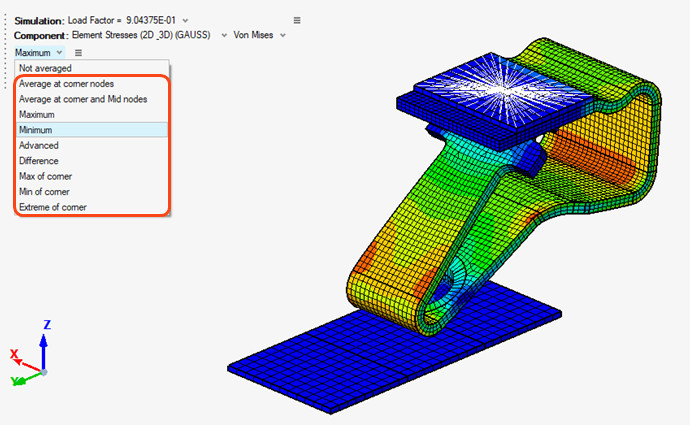Open the hamburger menu beside Simulation row
The image size is (690, 425).
click(297, 20)
